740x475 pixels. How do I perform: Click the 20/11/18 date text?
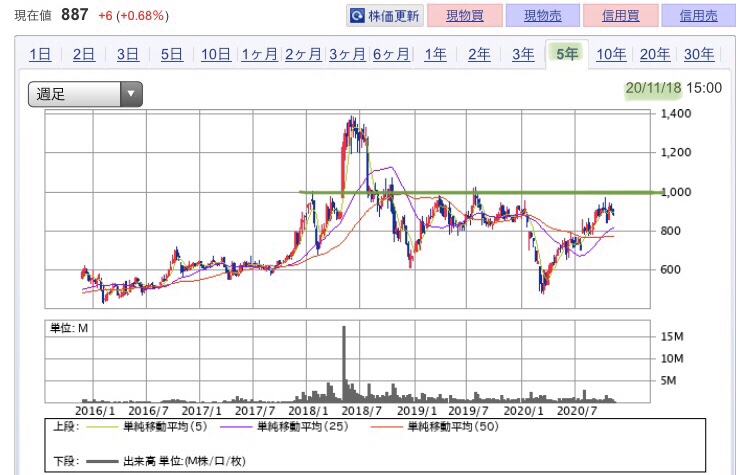tap(654, 88)
